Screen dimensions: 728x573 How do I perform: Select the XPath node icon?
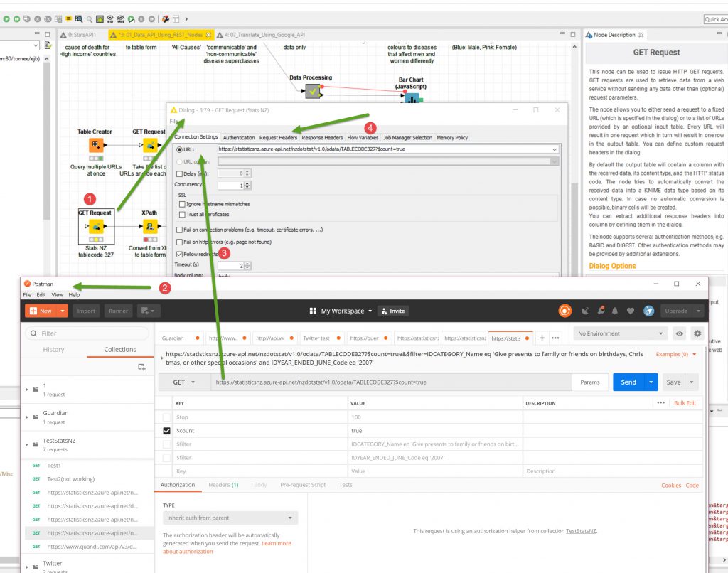[149, 226]
